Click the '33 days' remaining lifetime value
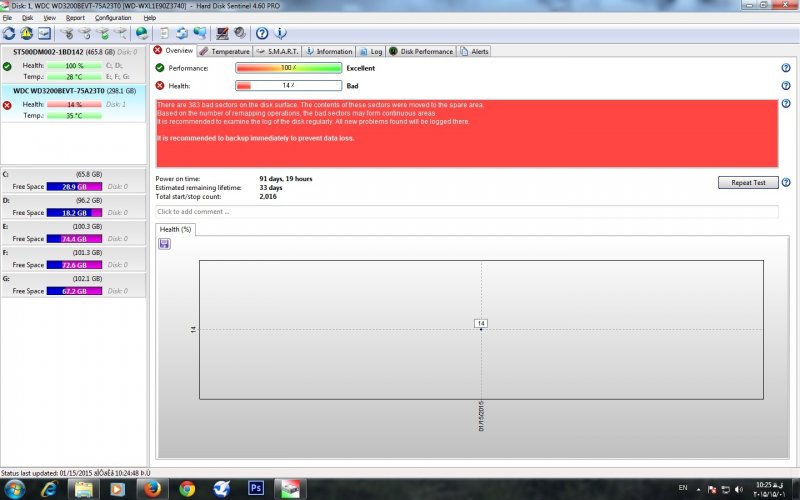Screen dimensions: 800x500 pos(271,188)
